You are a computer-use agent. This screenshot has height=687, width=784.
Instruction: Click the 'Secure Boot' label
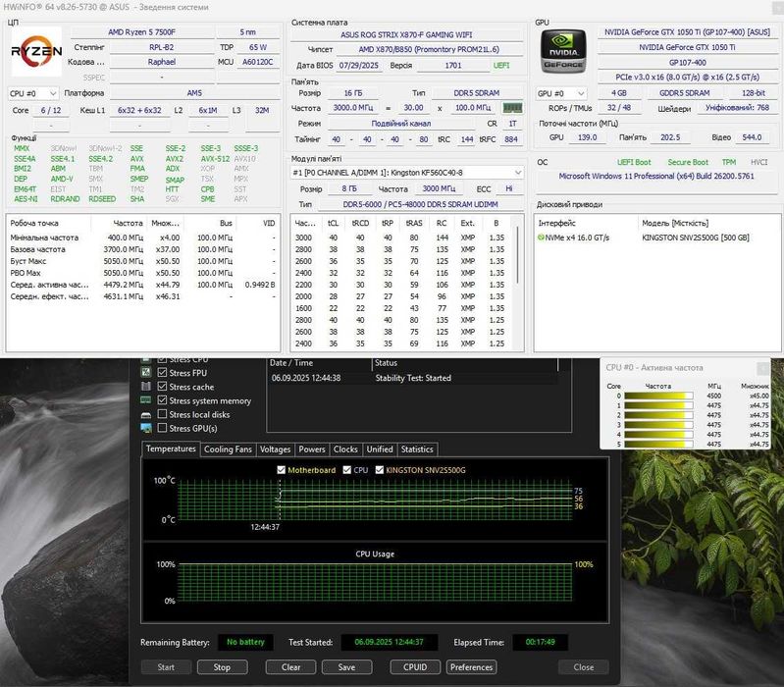pos(688,162)
